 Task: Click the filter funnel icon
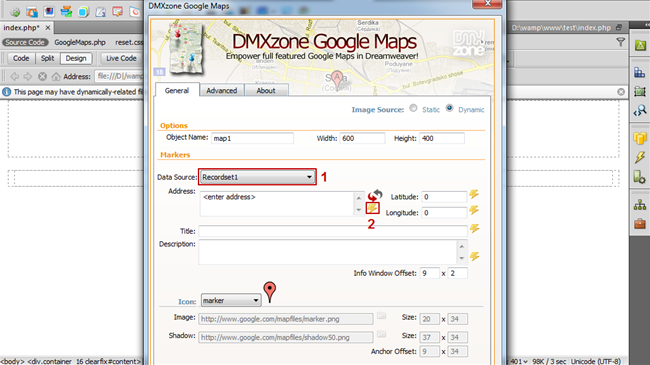click(x=621, y=42)
